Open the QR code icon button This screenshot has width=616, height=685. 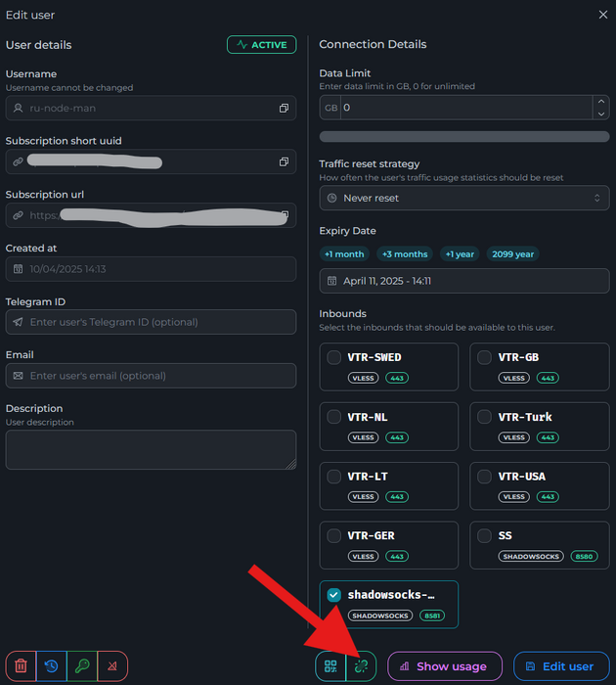[x=330, y=666]
